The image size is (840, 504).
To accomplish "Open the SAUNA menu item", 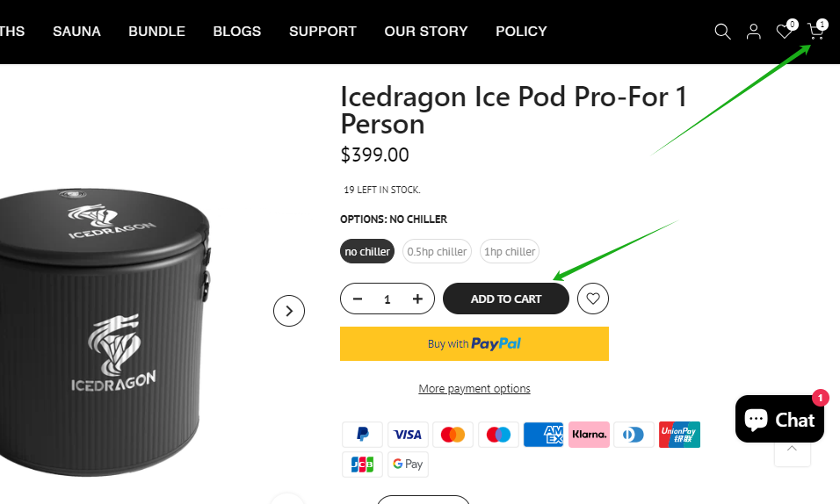I will click(76, 32).
